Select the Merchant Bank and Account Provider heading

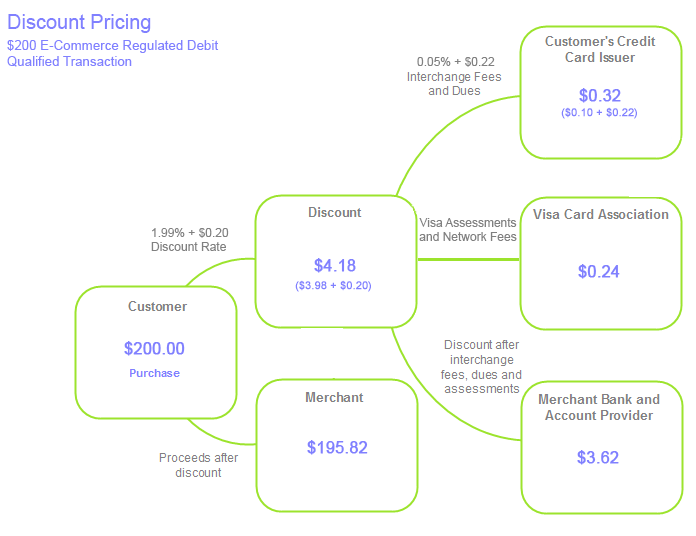(599, 407)
